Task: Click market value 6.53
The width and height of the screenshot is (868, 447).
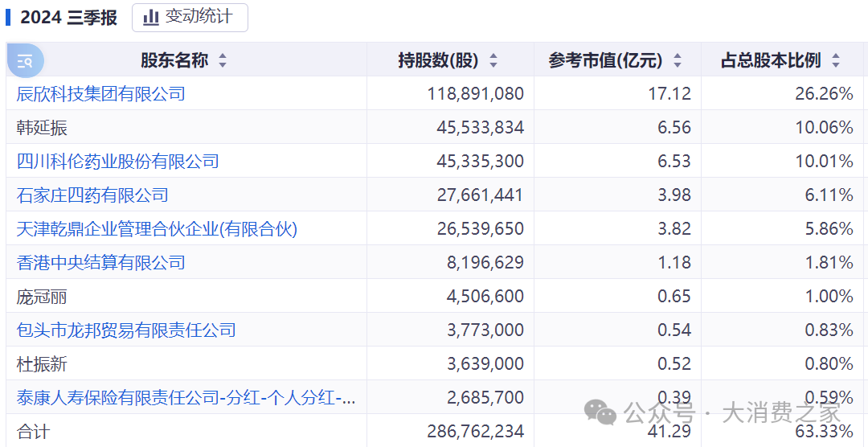Action: coord(674,162)
